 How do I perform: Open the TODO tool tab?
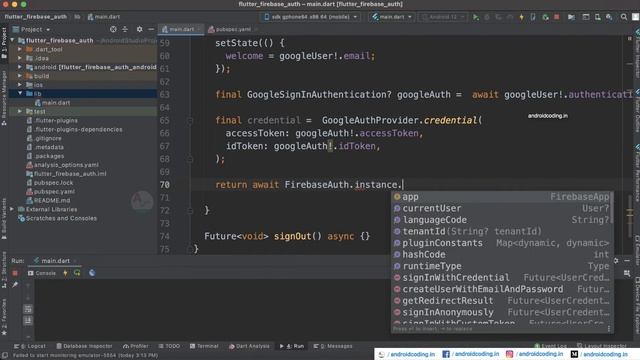[x=169, y=346]
